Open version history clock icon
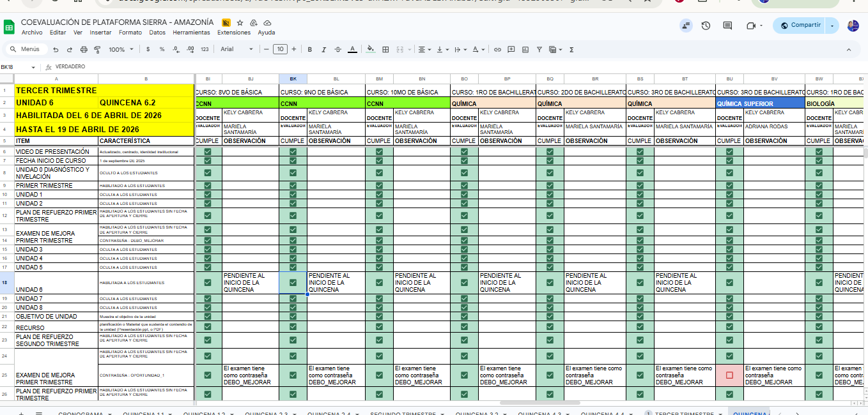 pos(706,26)
